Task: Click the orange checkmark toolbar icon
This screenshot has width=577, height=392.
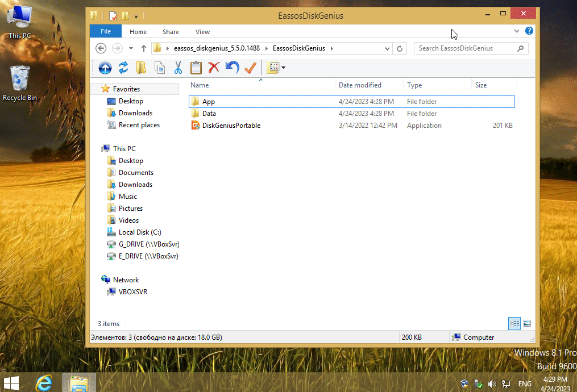Action: pos(250,68)
